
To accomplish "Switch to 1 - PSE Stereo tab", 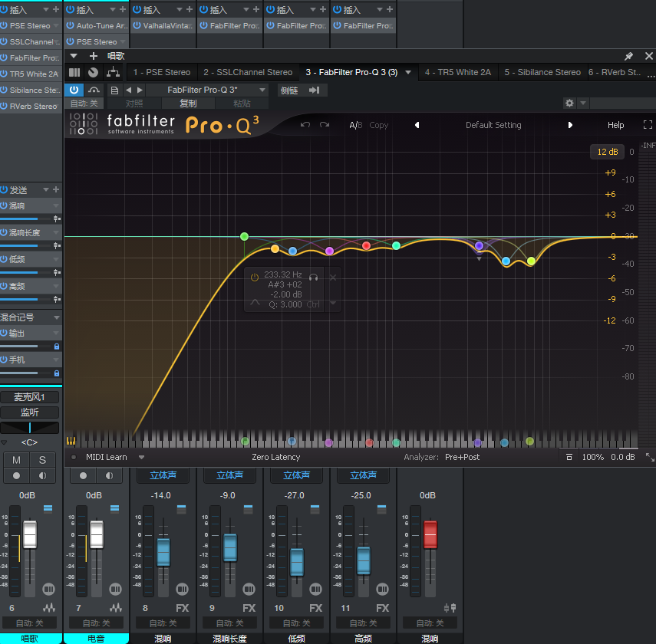I will click(x=161, y=72).
